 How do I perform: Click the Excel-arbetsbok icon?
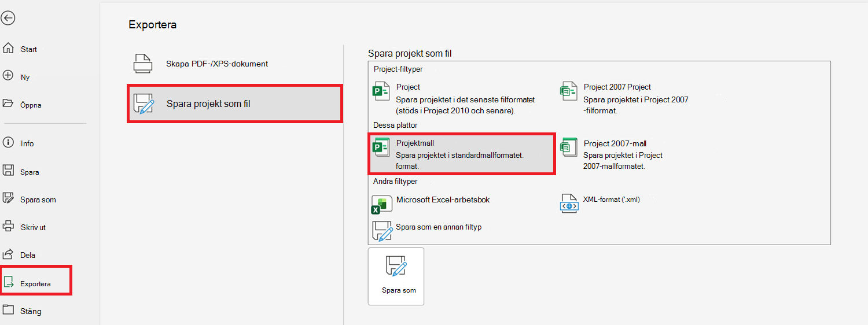click(x=381, y=204)
